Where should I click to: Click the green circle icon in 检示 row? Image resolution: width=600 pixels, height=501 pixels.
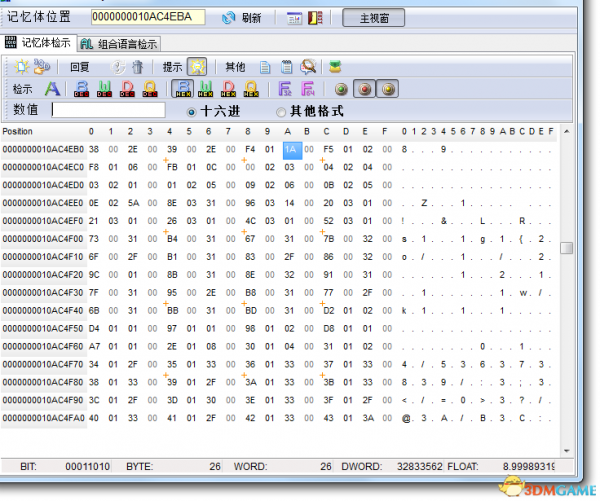341,88
